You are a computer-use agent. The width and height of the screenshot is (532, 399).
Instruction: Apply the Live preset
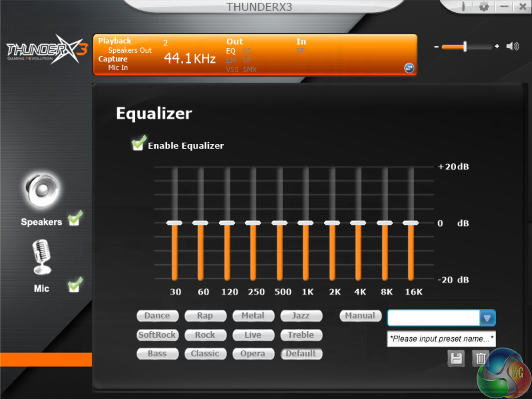[x=253, y=335]
